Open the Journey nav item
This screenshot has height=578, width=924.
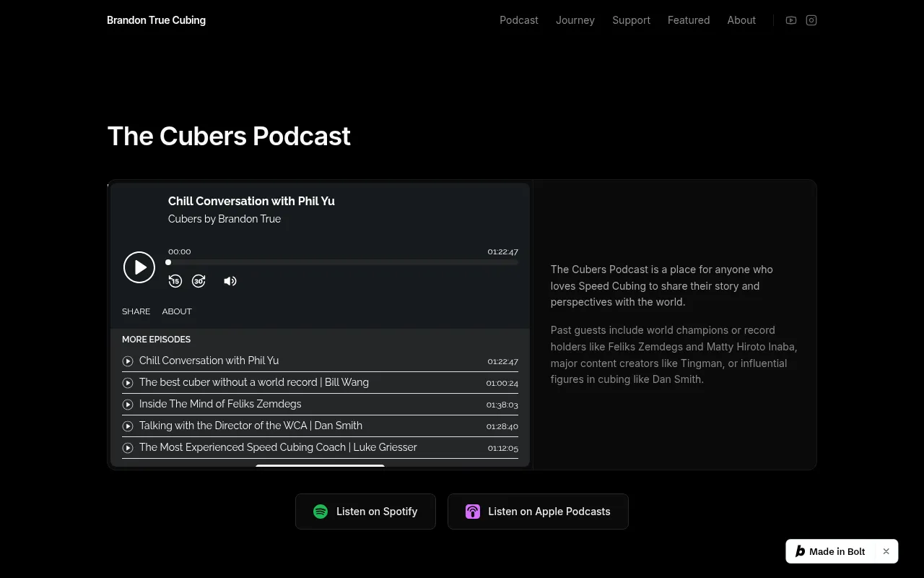pyautogui.click(x=575, y=20)
